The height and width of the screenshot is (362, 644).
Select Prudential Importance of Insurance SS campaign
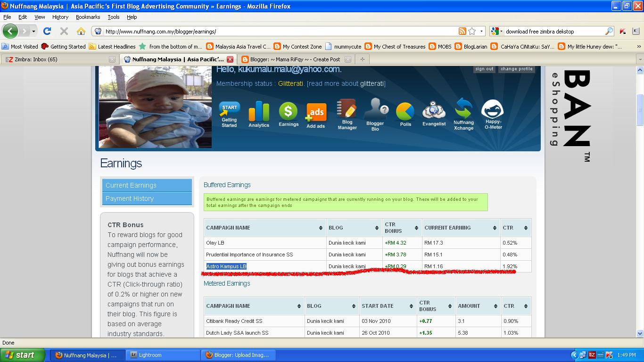[x=249, y=255]
